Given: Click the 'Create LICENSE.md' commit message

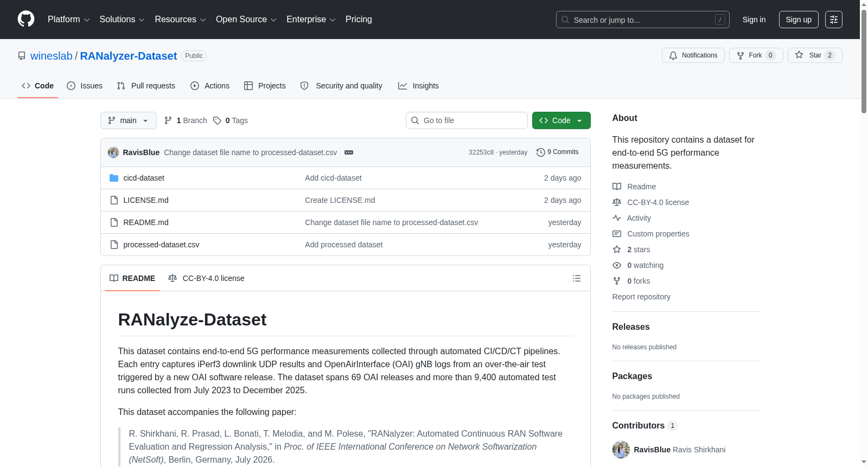Looking at the screenshot, I should [x=340, y=200].
